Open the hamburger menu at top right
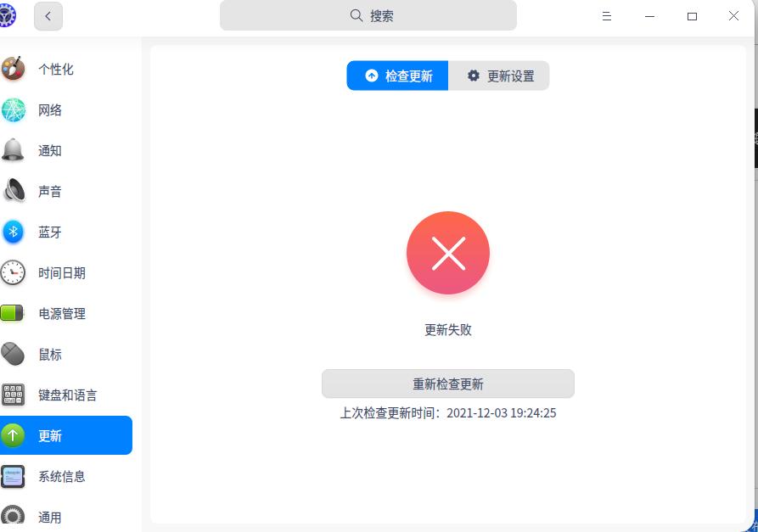The image size is (758, 532). (606, 15)
